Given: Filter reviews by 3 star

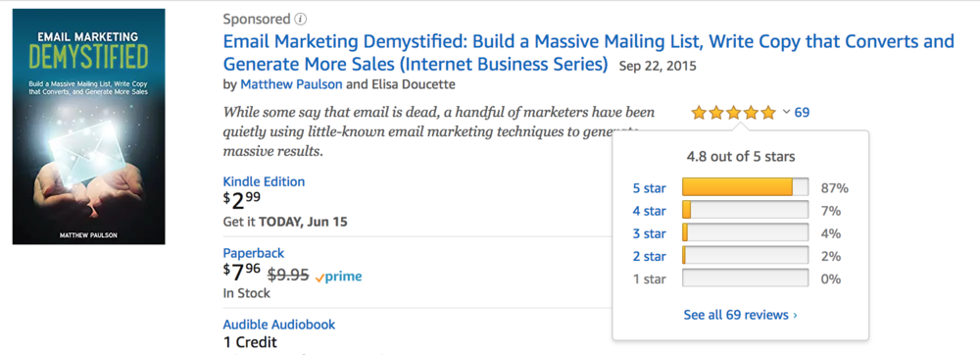Looking at the screenshot, I should point(650,233).
